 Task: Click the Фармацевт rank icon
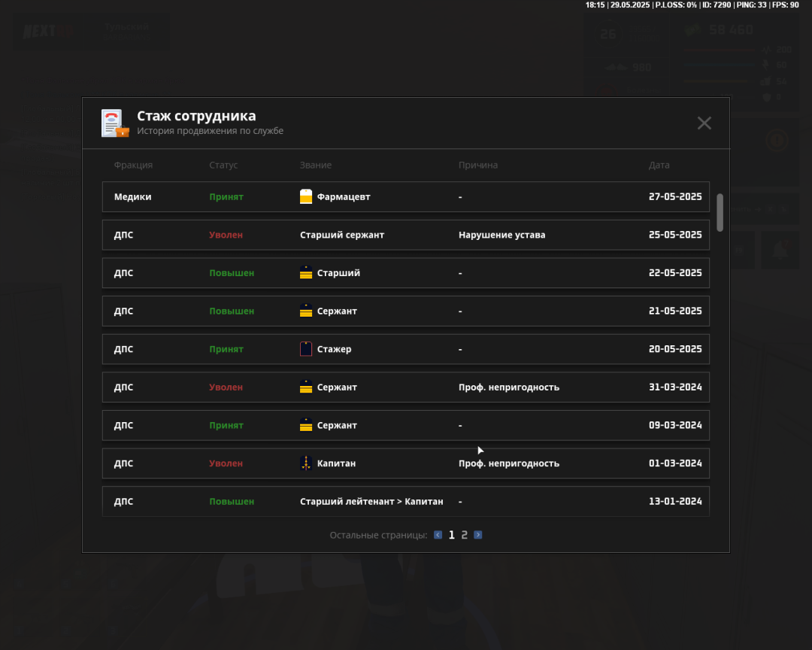pos(305,197)
